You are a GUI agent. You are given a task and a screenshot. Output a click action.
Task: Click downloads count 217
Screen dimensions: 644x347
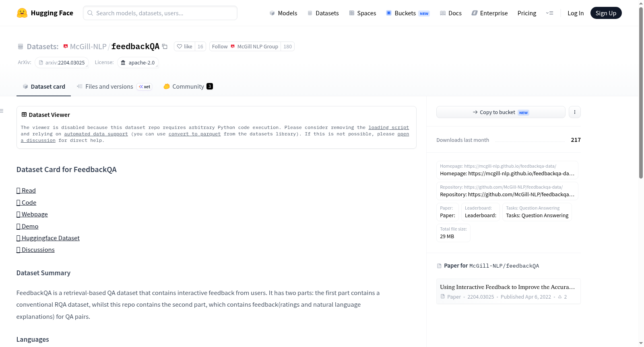click(576, 140)
